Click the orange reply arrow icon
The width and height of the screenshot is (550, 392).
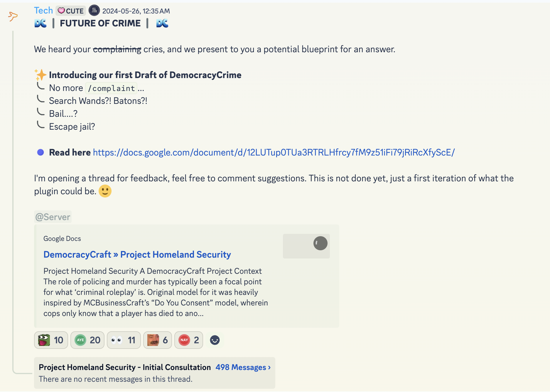13,16
